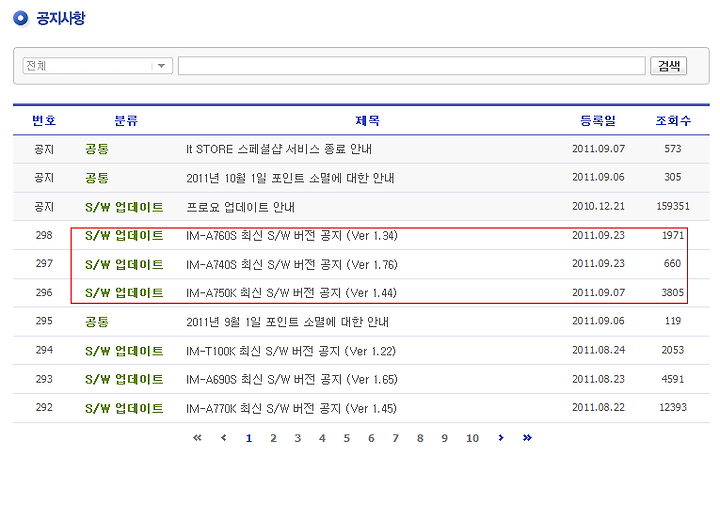Click S/W 업데이트 category in row 298
720x519 pixels.
[124, 236]
